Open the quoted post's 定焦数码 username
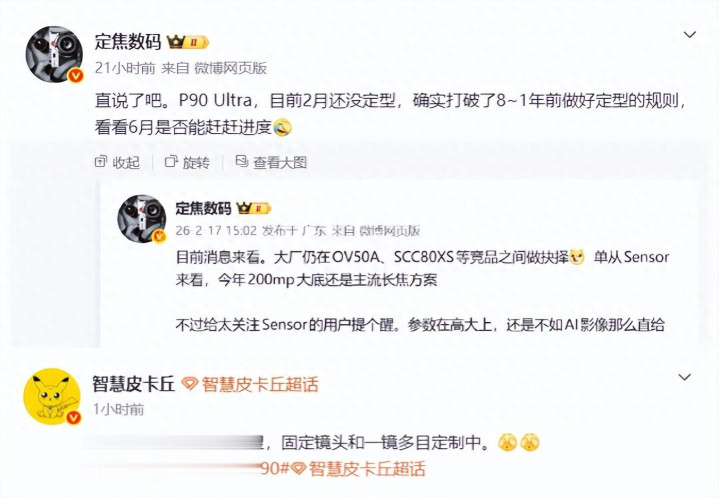 (203, 208)
